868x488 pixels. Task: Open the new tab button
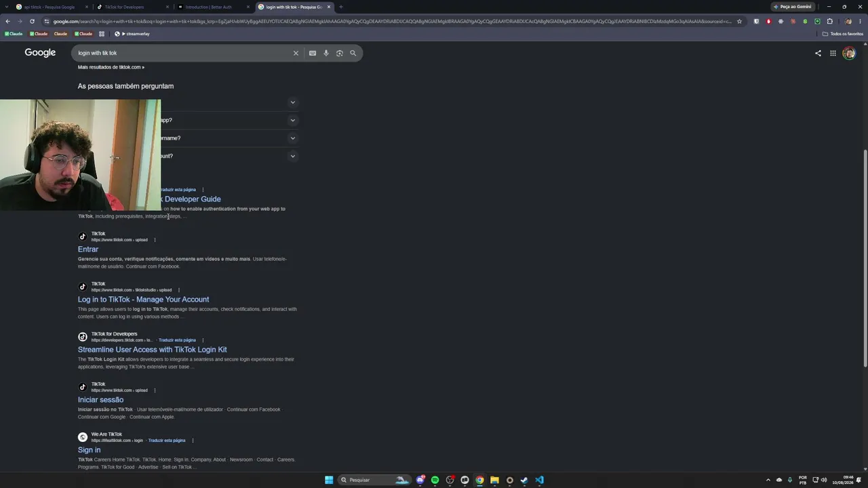340,7
